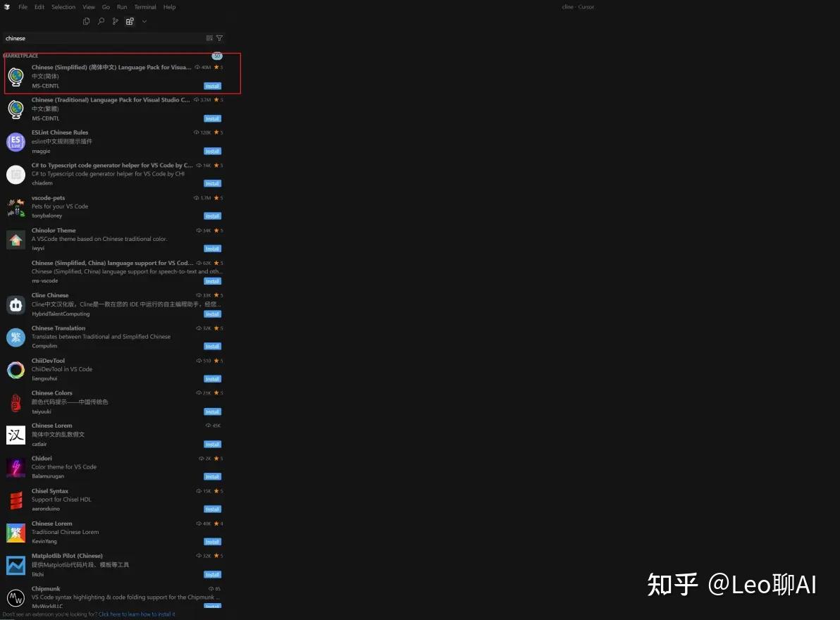The height and width of the screenshot is (620, 840).
Task: Click the Traditional Chinese pack globe icon
Action: tap(16, 109)
